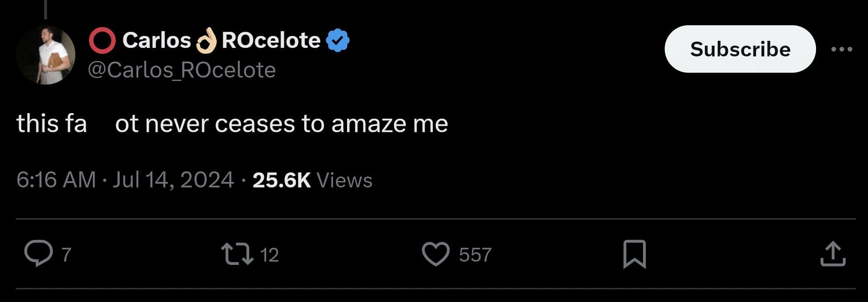868x302 pixels.
Task: Click the Jul 14, 2024 date
Action: [x=173, y=180]
